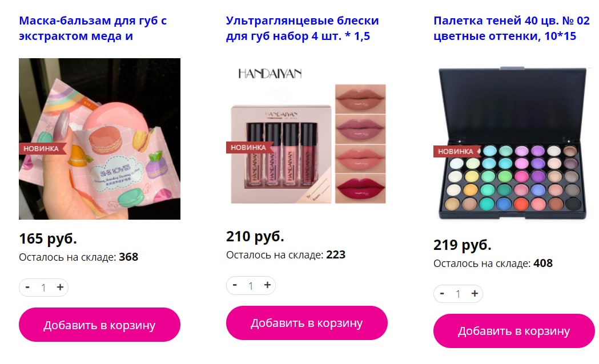Click the quantity field for eyeshadow palette
This screenshot has width=599, height=364.
click(458, 294)
